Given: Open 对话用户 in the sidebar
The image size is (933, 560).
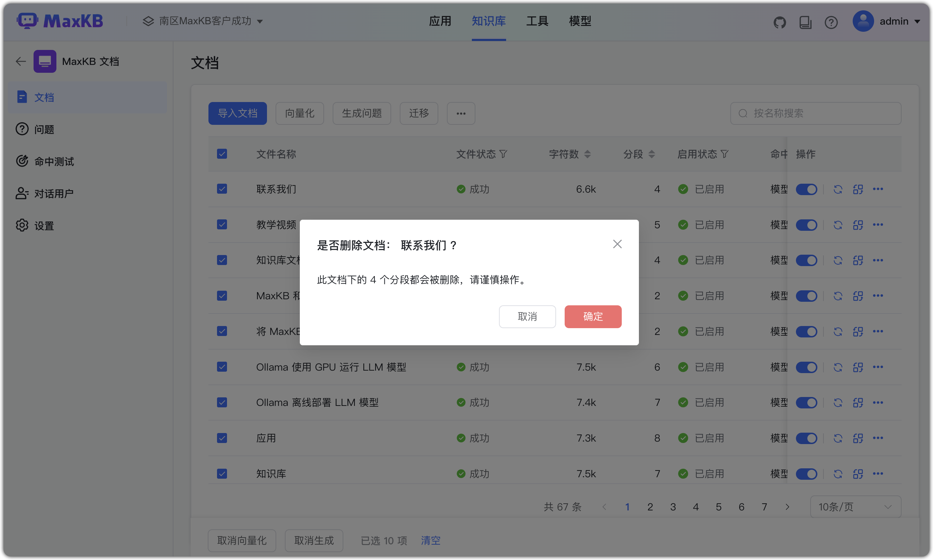Looking at the screenshot, I should 87,194.
